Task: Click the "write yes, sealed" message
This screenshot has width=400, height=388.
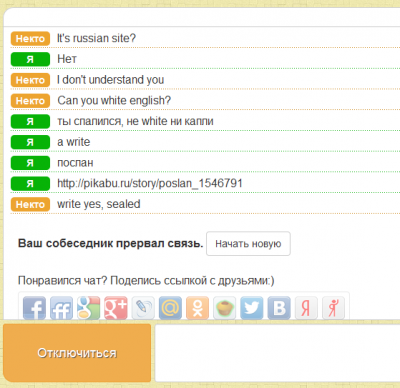Action: [x=99, y=204]
